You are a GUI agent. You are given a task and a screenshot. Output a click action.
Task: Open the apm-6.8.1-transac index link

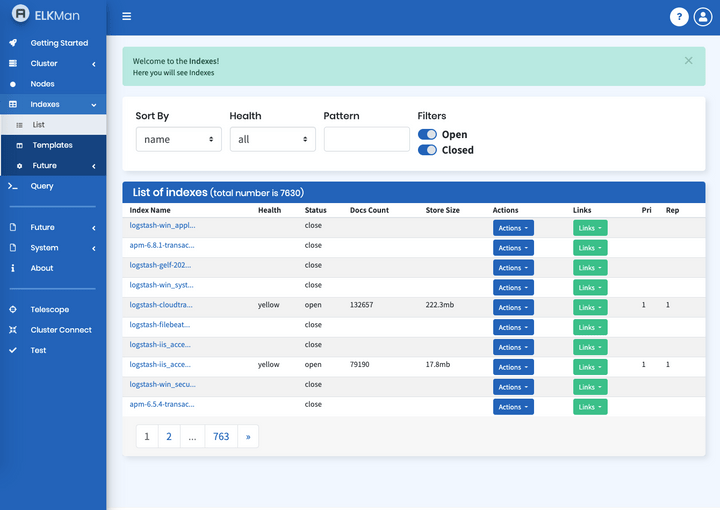162,245
